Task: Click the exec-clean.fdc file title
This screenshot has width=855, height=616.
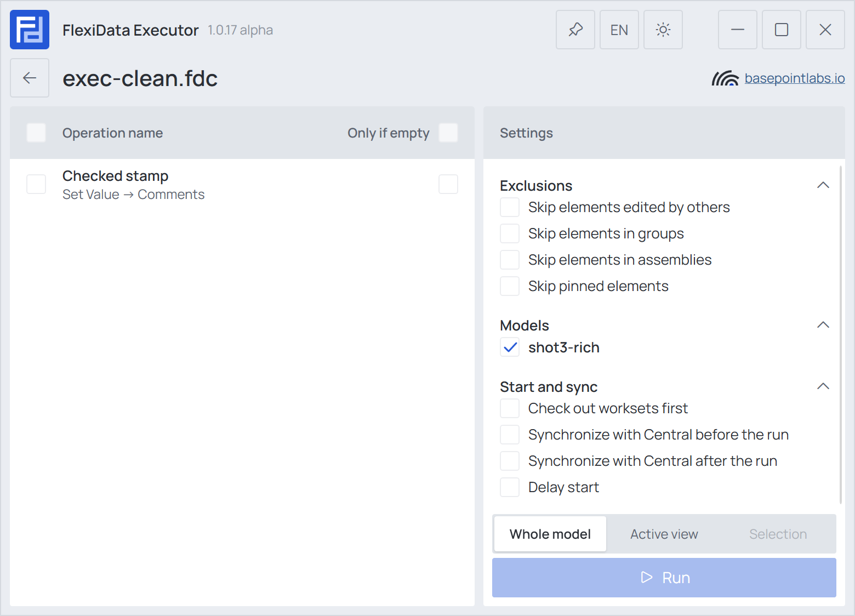Action: tap(140, 78)
